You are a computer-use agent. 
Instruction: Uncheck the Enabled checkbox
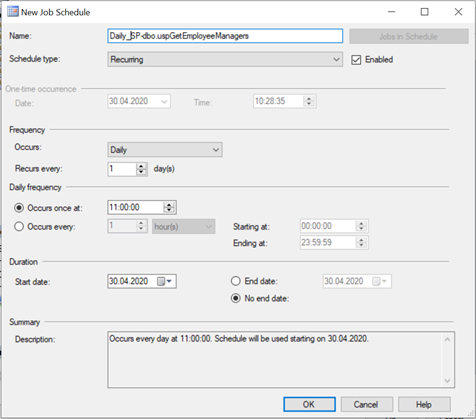(x=356, y=60)
